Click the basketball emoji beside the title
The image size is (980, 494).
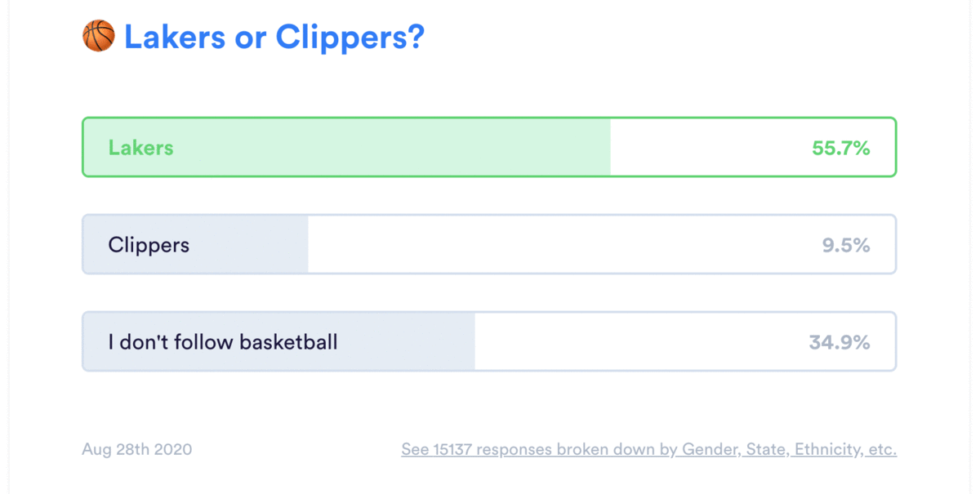(x=99, y=37)
